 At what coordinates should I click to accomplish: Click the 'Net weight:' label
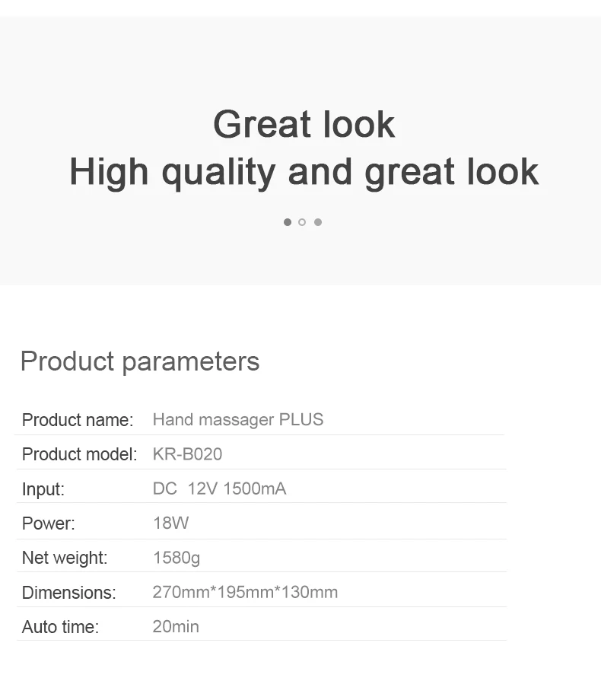tap(65, 558)
